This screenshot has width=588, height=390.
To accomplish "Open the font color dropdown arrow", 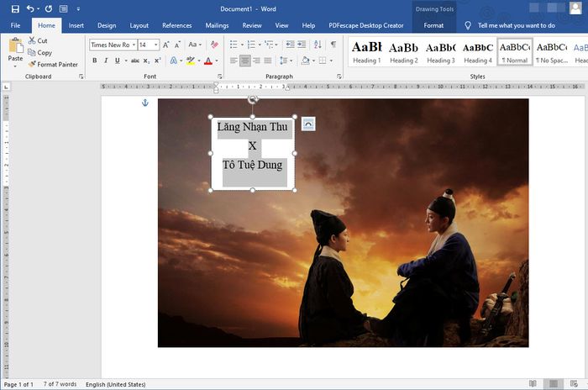I will (x=217, y=61).
